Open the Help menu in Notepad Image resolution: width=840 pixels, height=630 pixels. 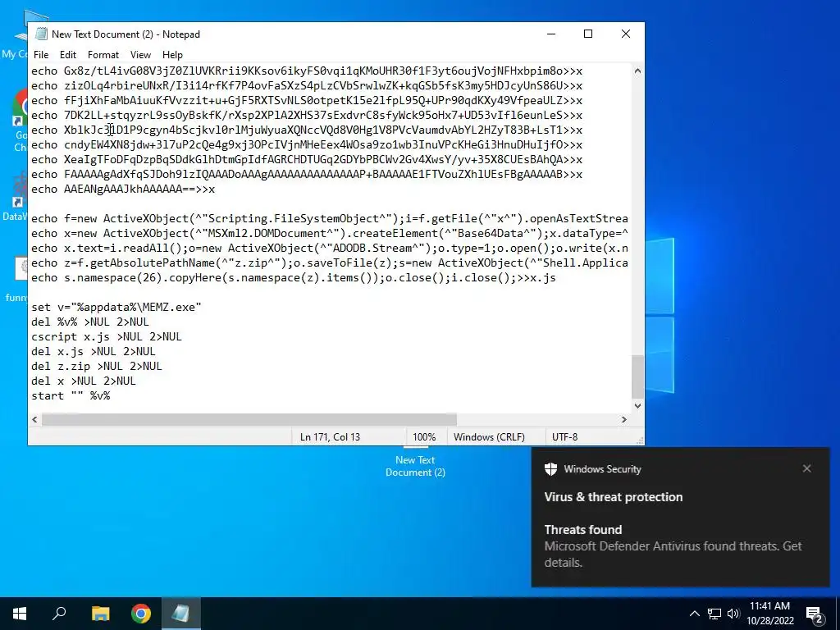tap(172, 55)
